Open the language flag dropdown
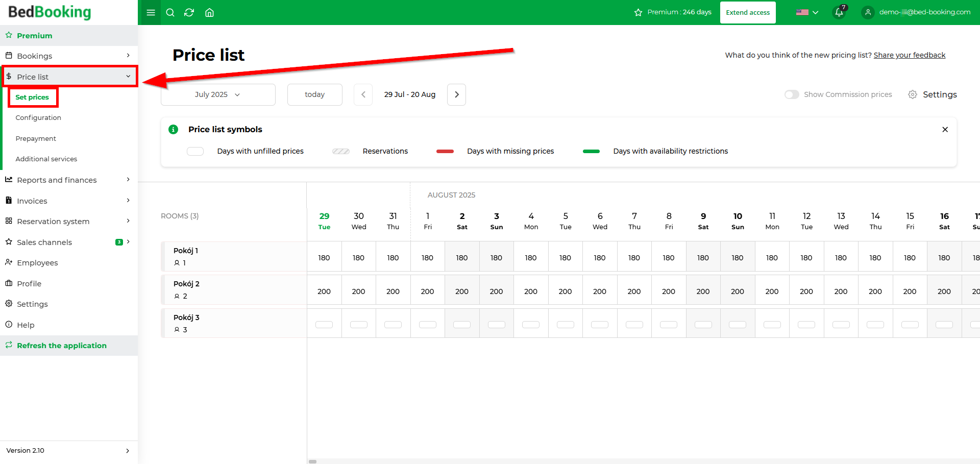 [x=807, y=12]
